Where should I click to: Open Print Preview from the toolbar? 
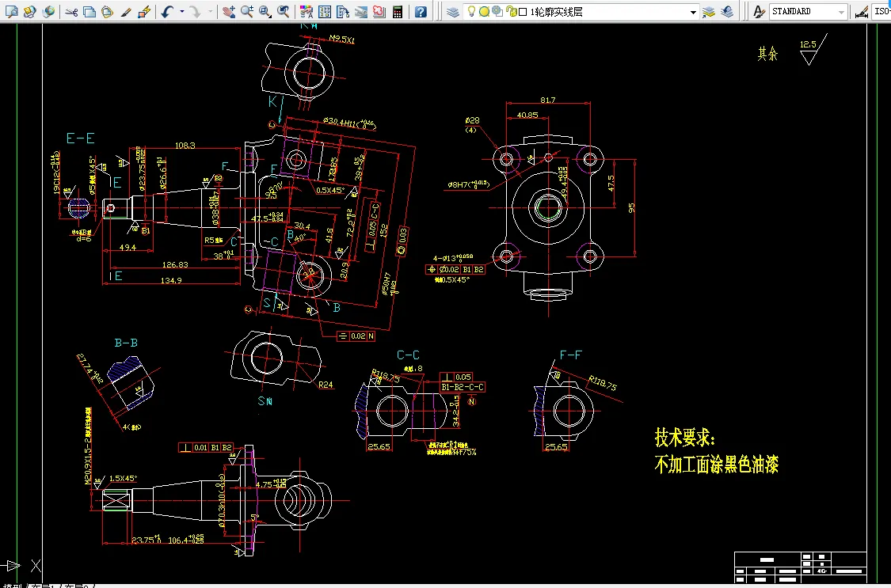(x=11, y=11)
